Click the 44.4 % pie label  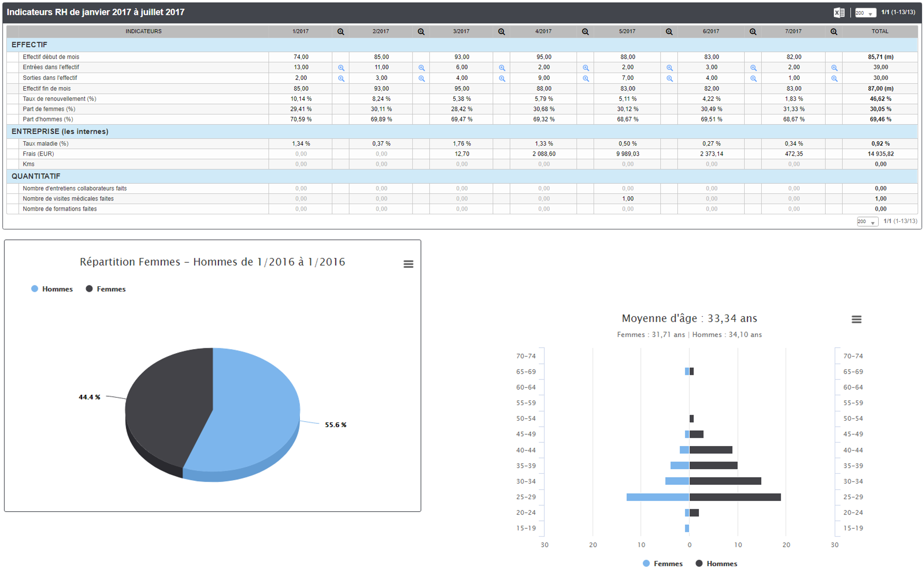pos(90,397)
